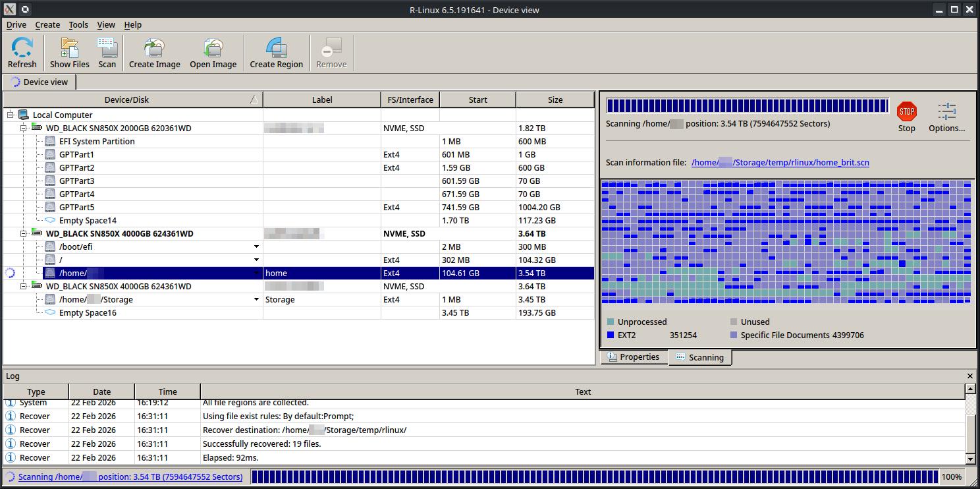Click the Log Date column header
This screenshot has height=489, width=980.
pyautogui.click(x=102, y=391)
